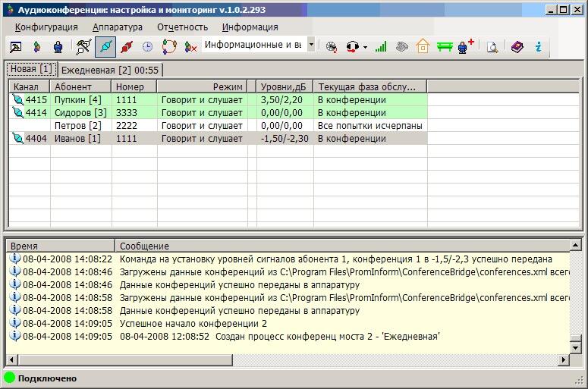Screen dimensions: 588x389
Task: Click the satellite dish hardware icon
Action: point(83,47)
